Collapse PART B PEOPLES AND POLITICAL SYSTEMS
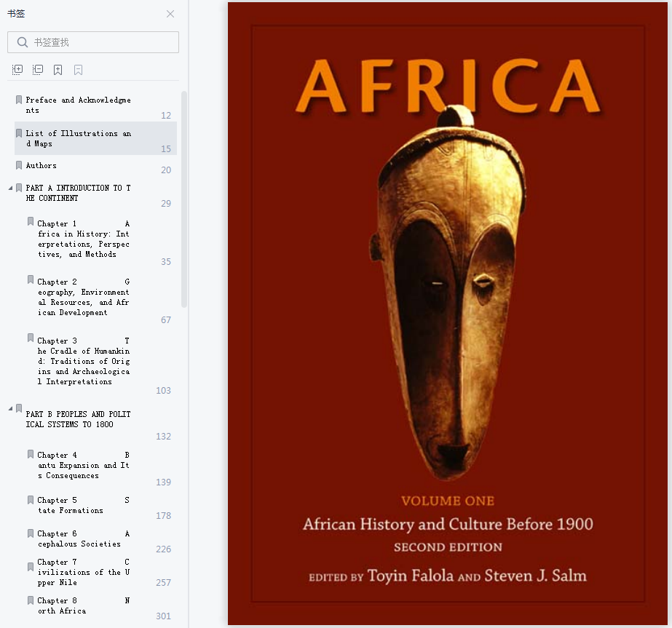The height and width of the screenshot is (628, 672). pos(10,409)
